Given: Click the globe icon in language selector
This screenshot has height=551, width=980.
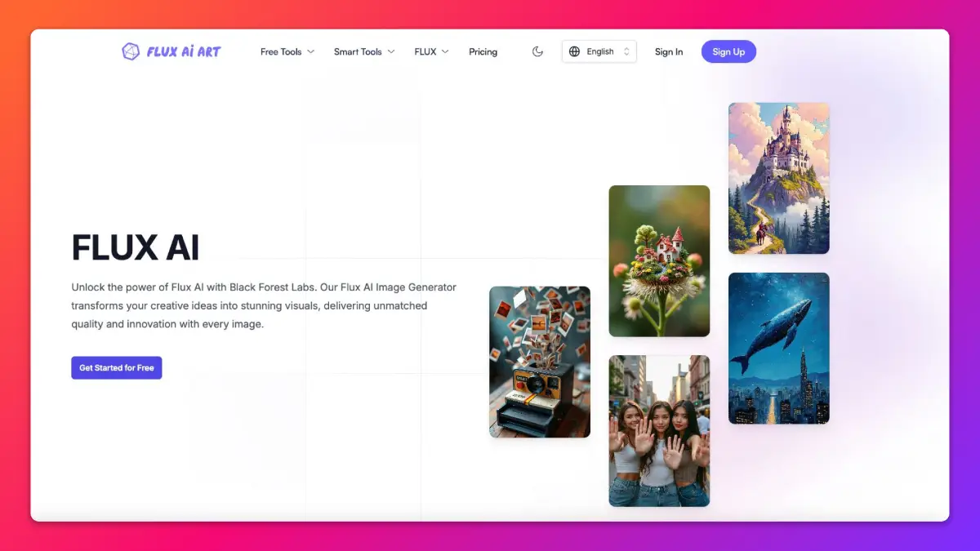Looking at the screenshot, I should [x=574, y=51].
